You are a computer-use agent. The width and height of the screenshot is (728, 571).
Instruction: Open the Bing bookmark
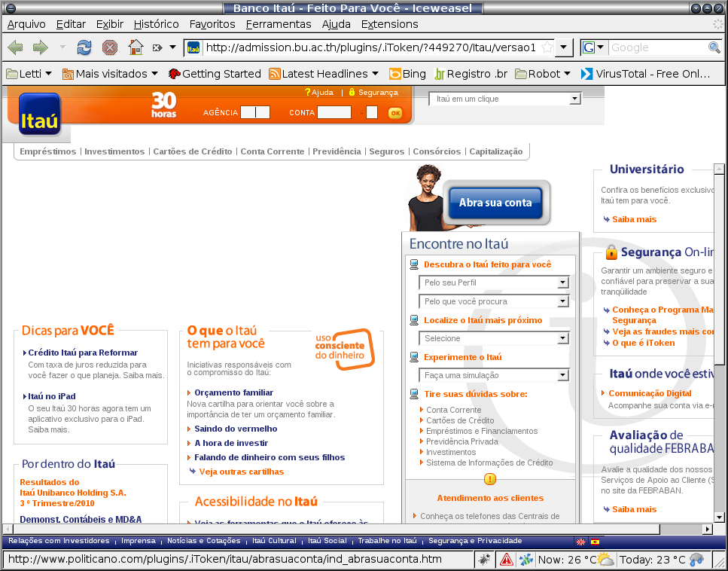pos(407,74)
